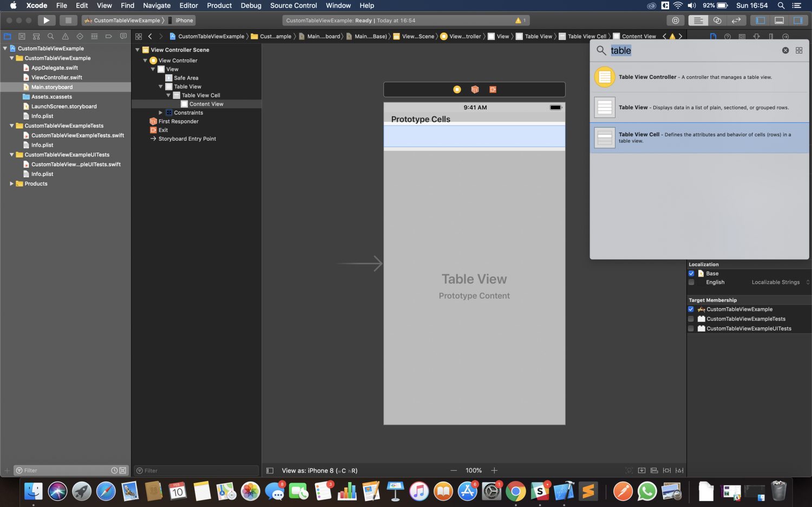Select iPhone run destination
This screenshot has height=507, width=812.
click(x=181, y=21)
